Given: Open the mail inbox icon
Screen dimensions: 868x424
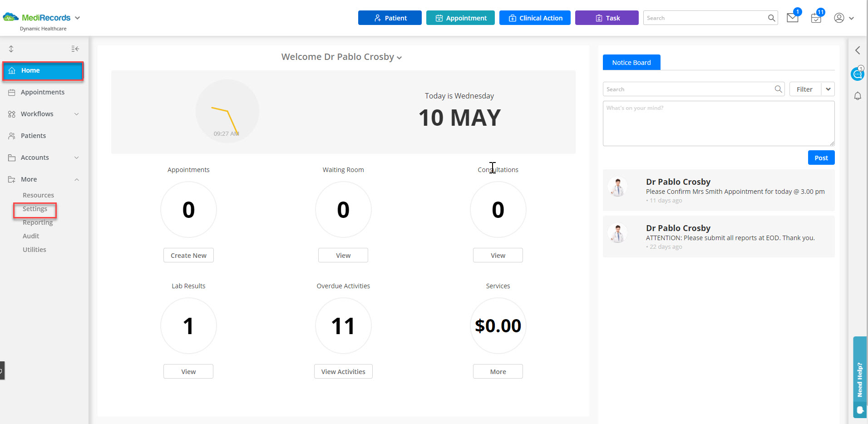Looking at the screenshot, I should click(x=792, y=18).
